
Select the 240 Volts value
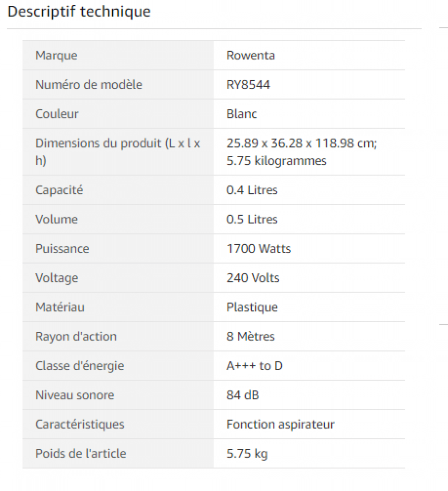253,278
